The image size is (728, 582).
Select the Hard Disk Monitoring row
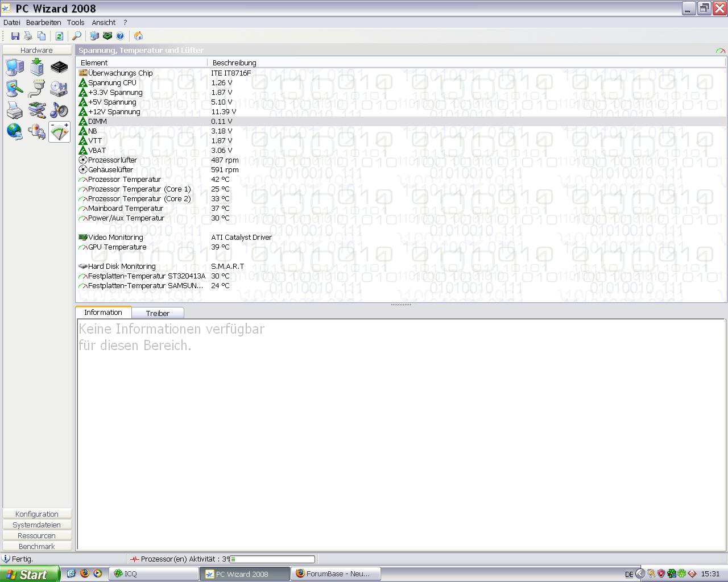(x=402, y=266)
